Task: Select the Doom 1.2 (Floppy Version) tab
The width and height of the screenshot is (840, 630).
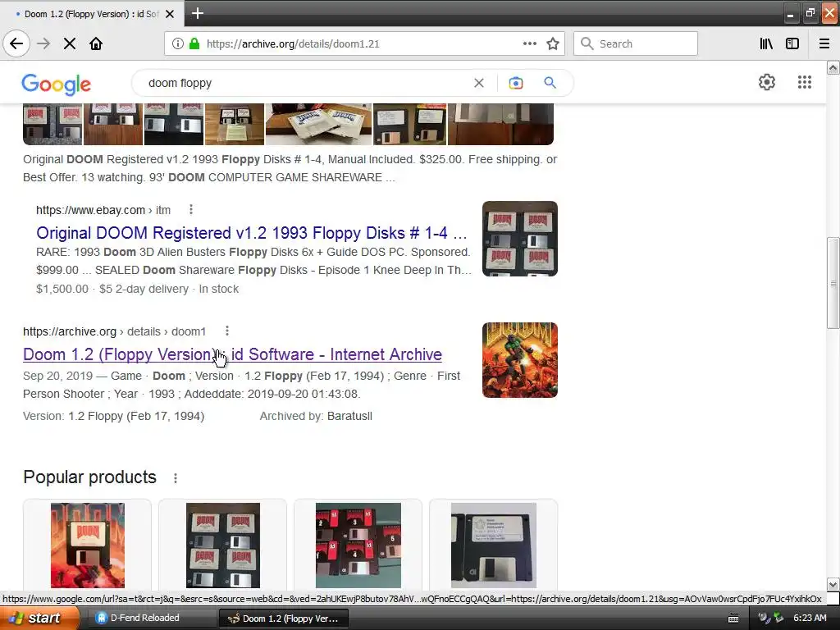Action: (x=92, y=14)
